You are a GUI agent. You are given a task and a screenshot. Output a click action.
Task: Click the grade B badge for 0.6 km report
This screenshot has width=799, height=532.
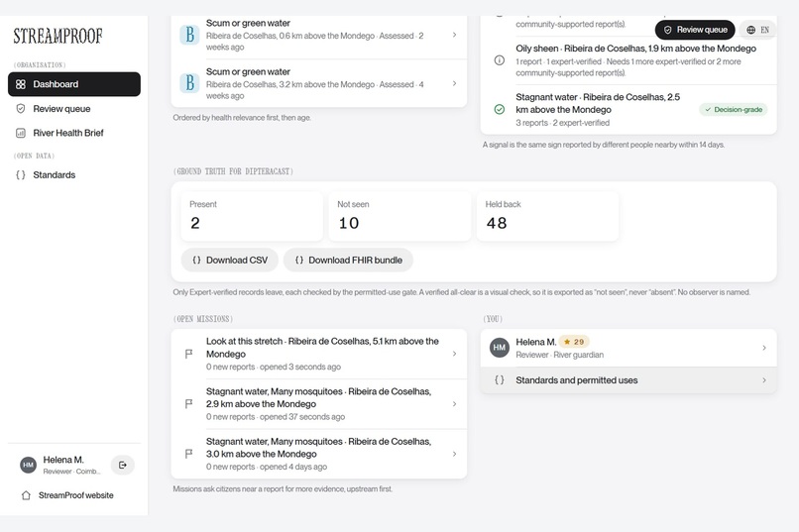coord(189,35)
